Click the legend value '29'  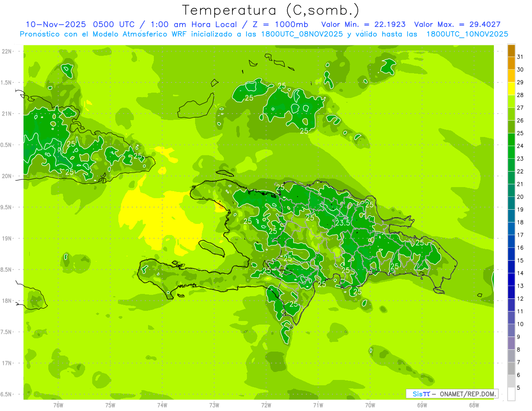520,82
